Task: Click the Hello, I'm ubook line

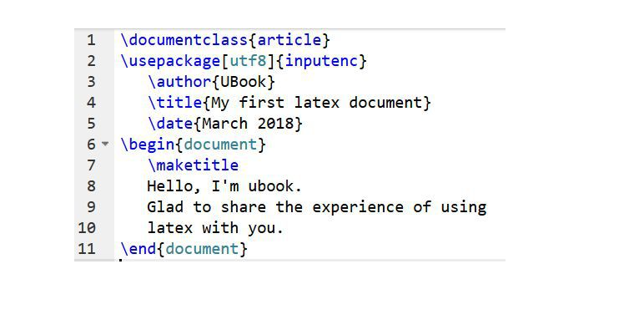Action: pyautogui.click(x=225, y=186)
